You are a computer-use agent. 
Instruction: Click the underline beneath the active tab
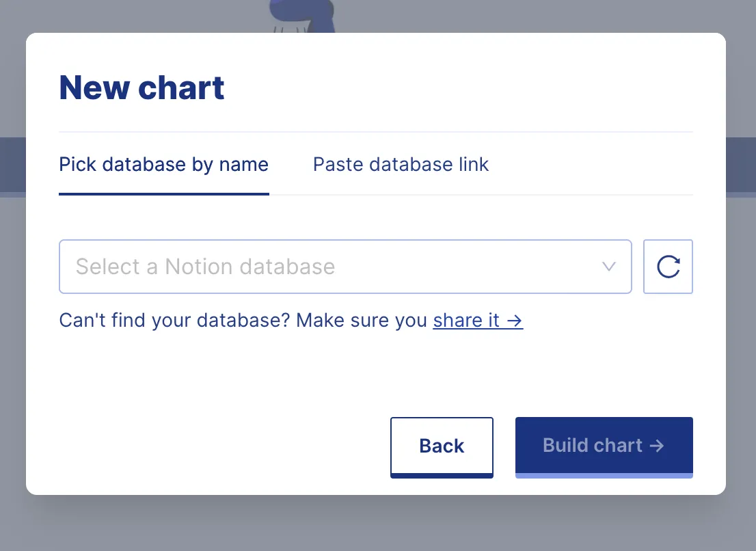[x=163, y=193]
